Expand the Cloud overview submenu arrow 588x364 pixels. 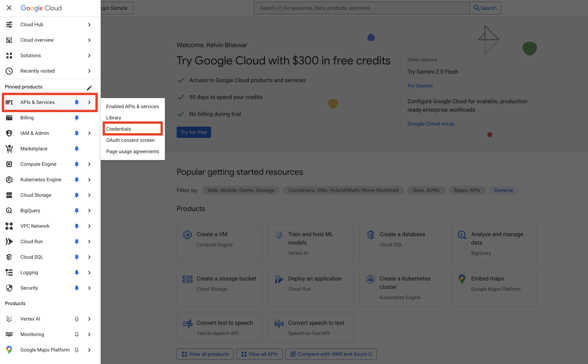pos(89,40)
